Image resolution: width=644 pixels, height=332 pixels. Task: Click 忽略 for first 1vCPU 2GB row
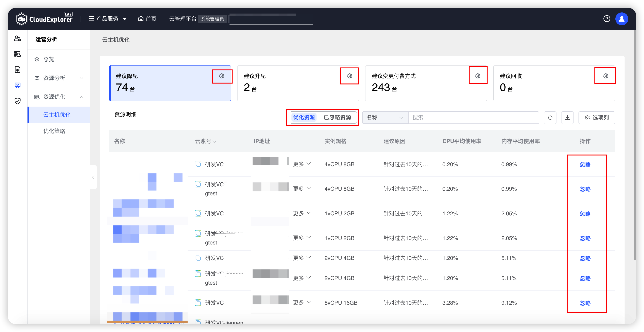tap(585, 214)
